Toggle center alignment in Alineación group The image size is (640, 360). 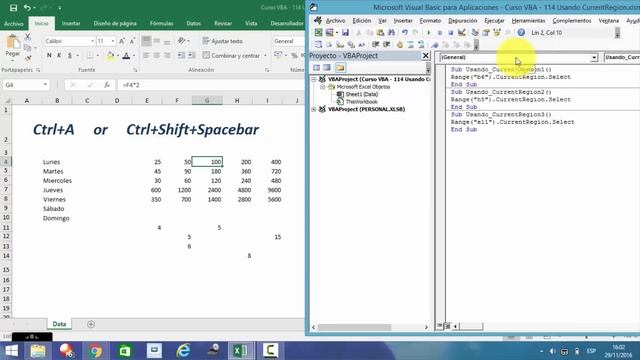[157, 56]
